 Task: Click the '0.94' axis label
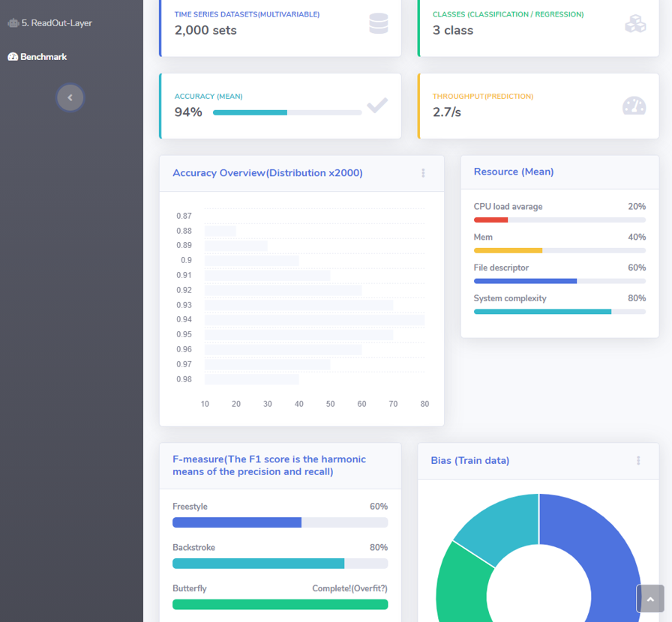coord(184,319)
